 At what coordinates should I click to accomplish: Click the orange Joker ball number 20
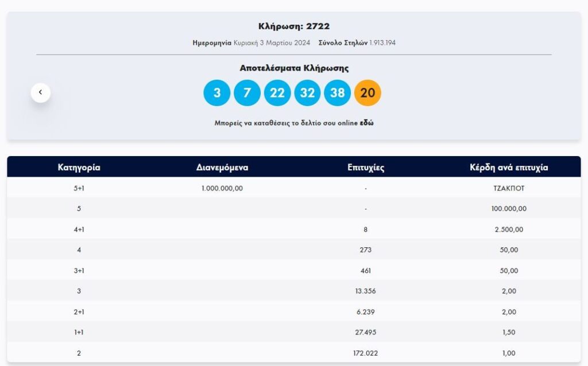click(367, 93)
